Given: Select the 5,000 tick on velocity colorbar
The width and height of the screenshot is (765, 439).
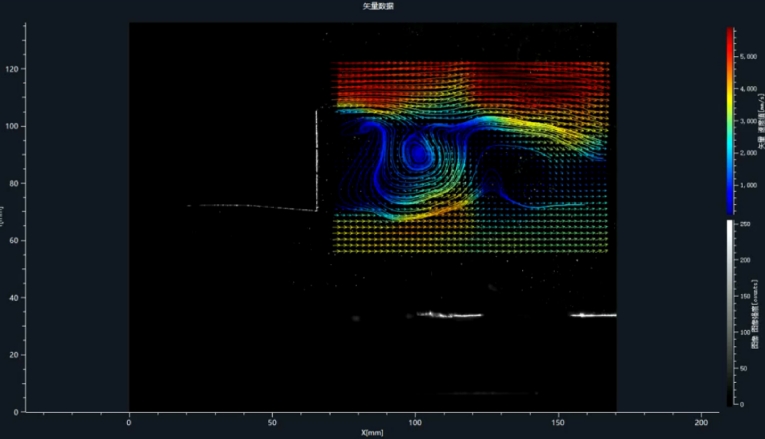Looking at the screenshot, I should [x=748, y=57].
